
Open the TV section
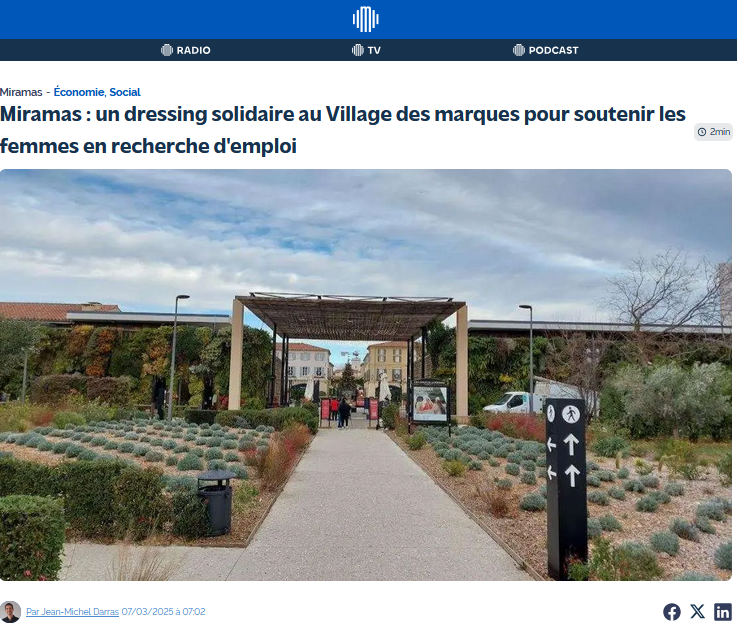point(366,50)
